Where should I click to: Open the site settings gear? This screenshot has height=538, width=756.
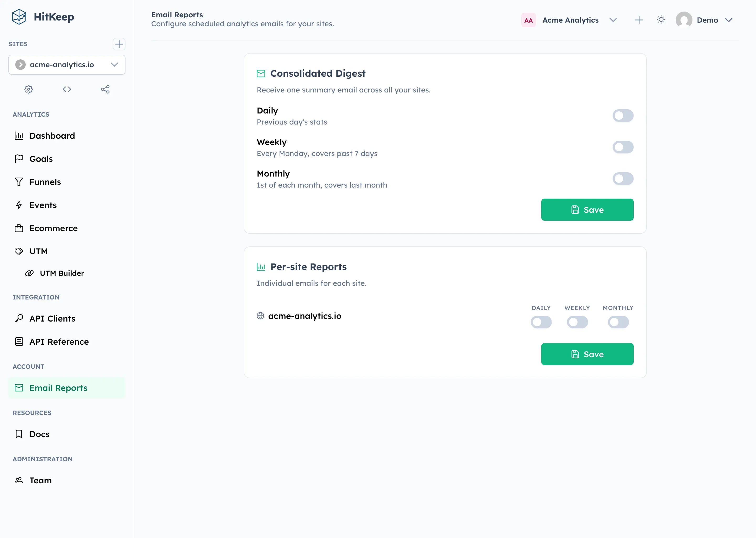pos(28,89)
